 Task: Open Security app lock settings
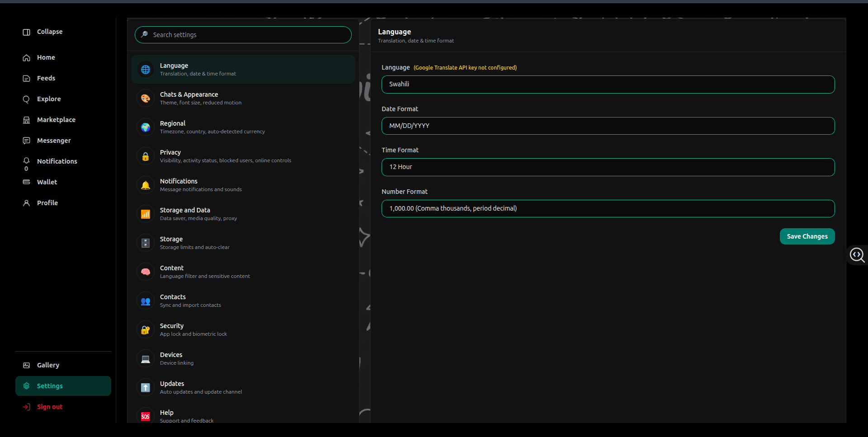[x=243, y=330]
